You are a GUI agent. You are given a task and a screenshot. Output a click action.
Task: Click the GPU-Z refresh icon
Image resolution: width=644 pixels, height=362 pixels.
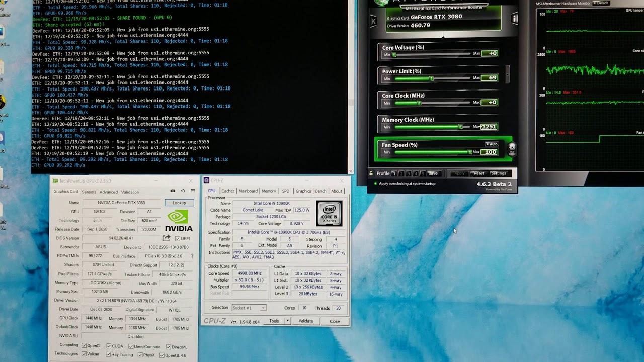click(183, 191)
